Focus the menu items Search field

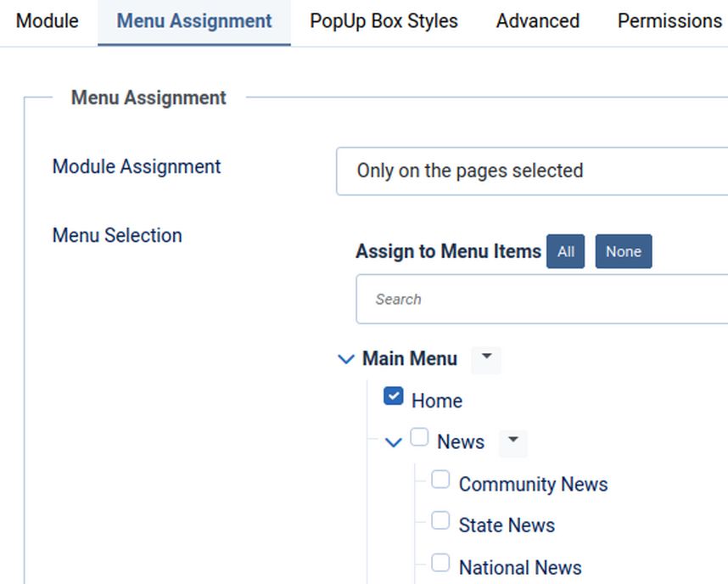point(541,300)
